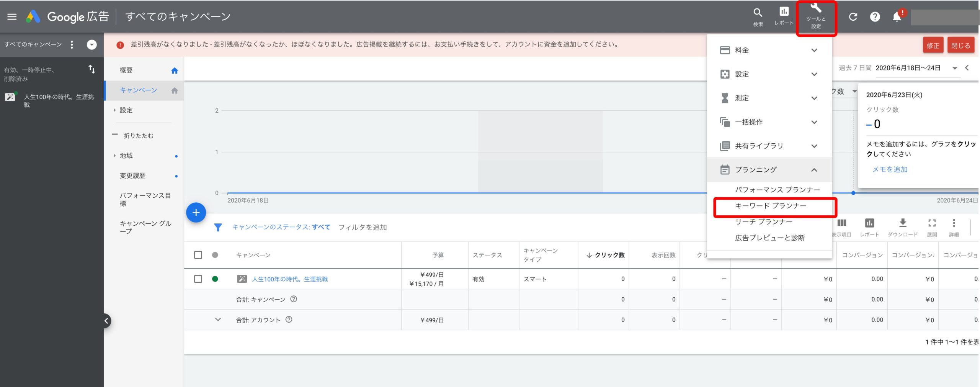Open the date range dropdown arrow
Viewport: 980px width, 387px height.
click(954, 68)
